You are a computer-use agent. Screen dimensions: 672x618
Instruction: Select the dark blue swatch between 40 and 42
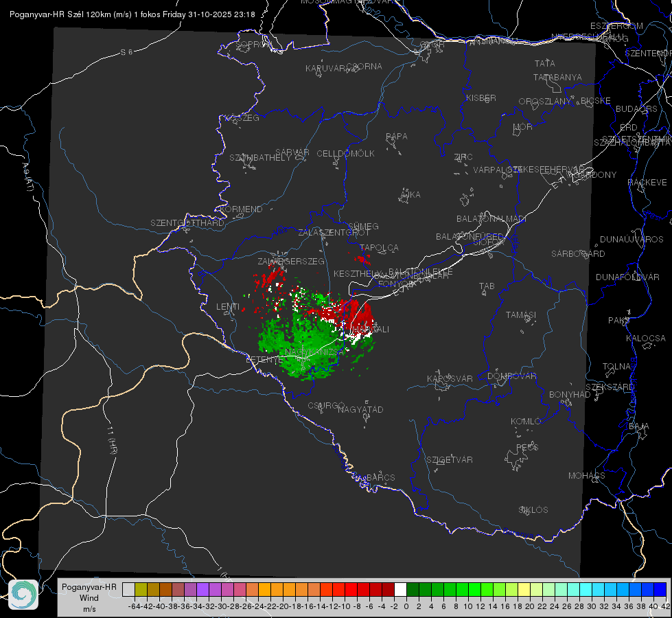point(660,589)
